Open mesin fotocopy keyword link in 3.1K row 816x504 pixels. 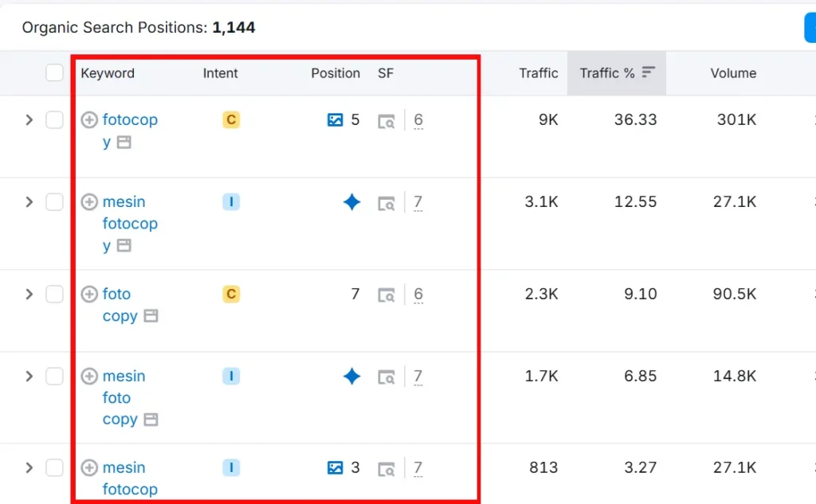click(x=130, y=223)
